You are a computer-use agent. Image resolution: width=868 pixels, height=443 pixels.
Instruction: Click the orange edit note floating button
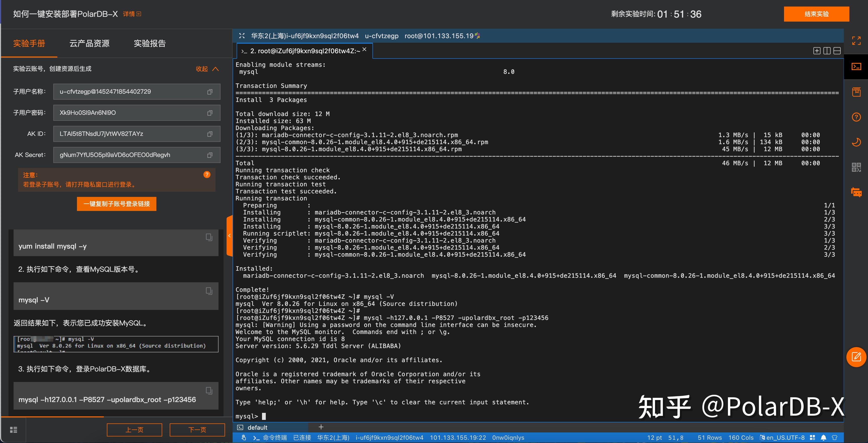(x=856, y=357)
